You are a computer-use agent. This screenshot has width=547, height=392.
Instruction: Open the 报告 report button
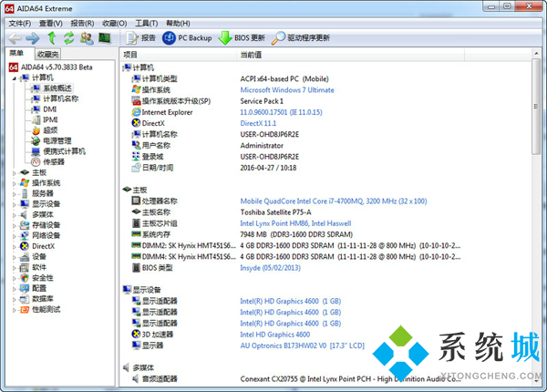tap(140, 37)
